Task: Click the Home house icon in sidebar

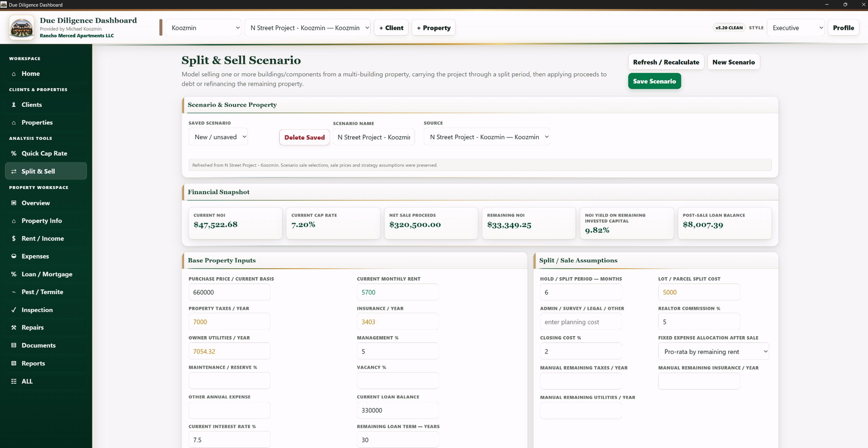Action: [x=14, y=74]
